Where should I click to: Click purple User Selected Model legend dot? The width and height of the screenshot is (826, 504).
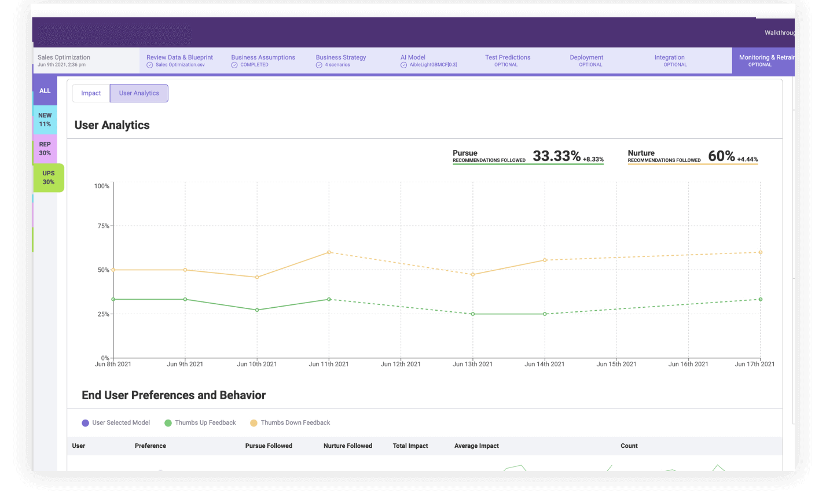point(86,423)
